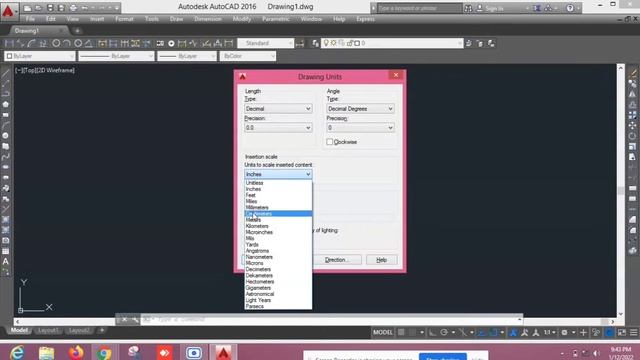The image size is (640, 360).
Task: Select the Multiline Text tool marked A
Action: [6, 262]
